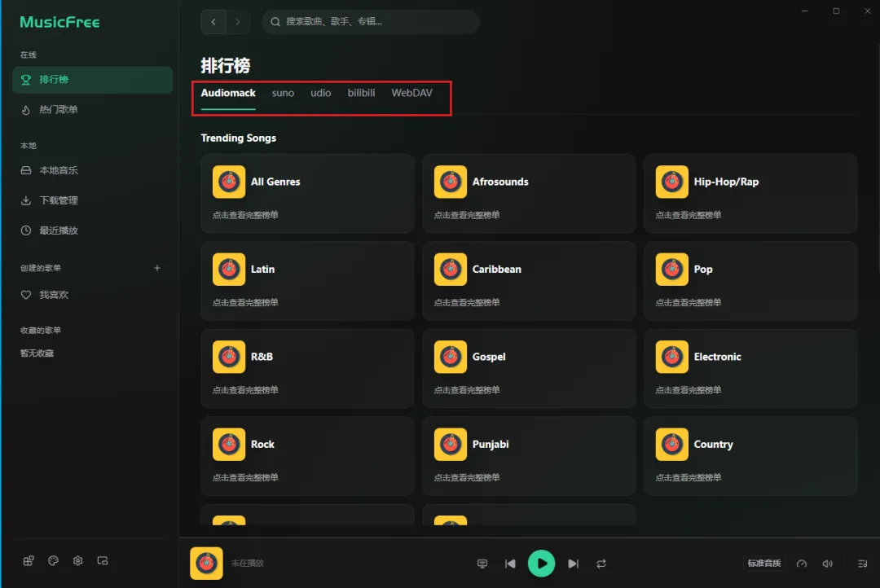
Task: Skip to the next track
Action: [x=573, y=564]
